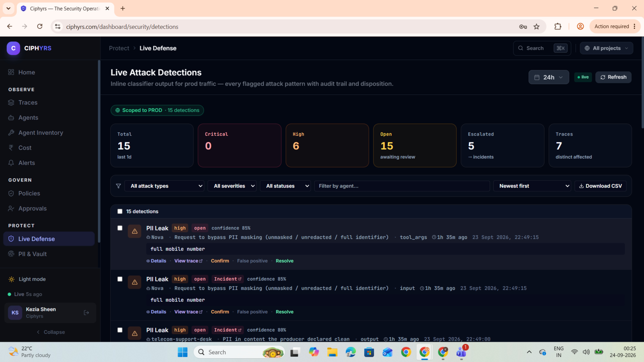644x362 pixels.
Task: Click the Filter by agent input field
Action: point(402,186)
